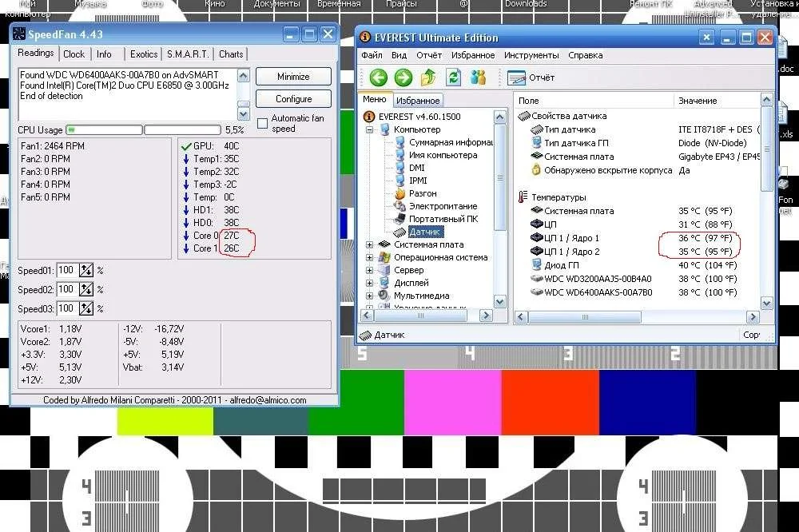Image resolution: width=799 pixels, height=532 pixels.
Task: Expand the Системная плата tree node
Action: pyautogui.click(x=369, y=244)
